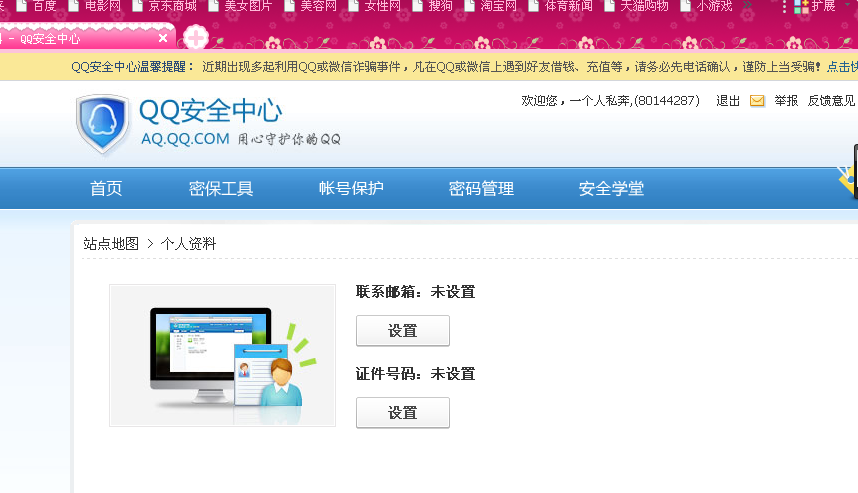The width and height of the screenshot is (858, 493).
Task: Open the 帐号保护 menu
Action: pos(351,188)
